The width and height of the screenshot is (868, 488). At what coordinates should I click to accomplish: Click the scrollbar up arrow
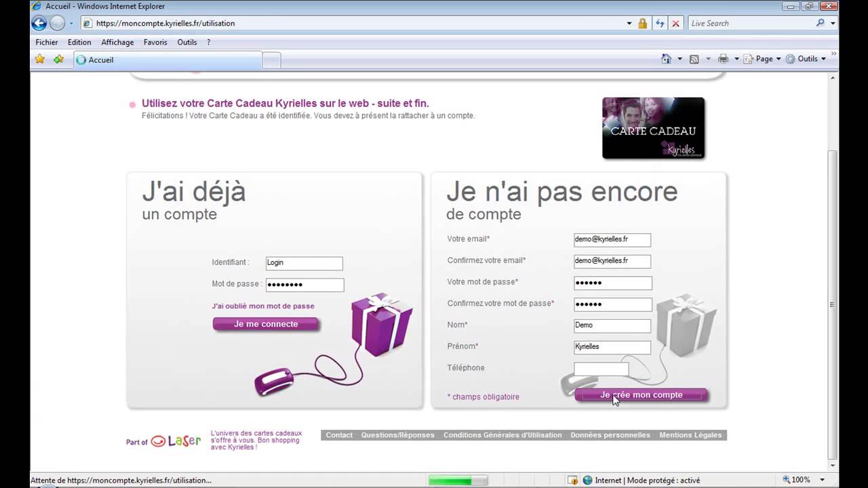(833, 78)
